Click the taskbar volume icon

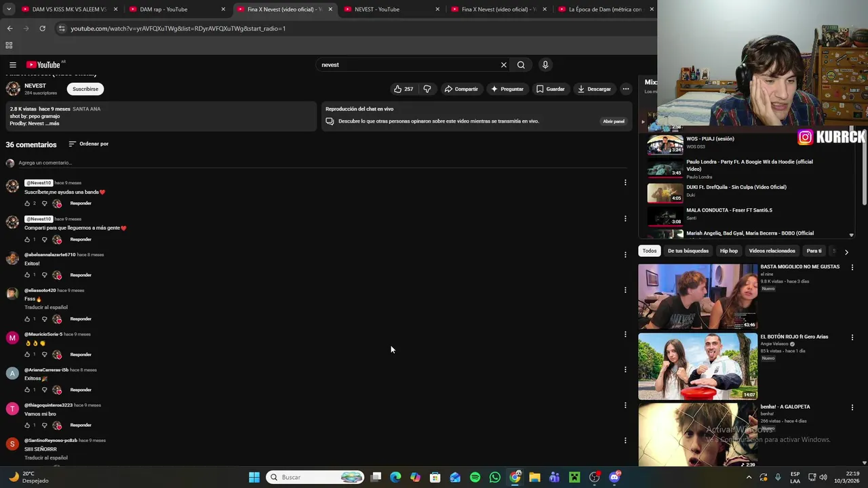point(823,477)
